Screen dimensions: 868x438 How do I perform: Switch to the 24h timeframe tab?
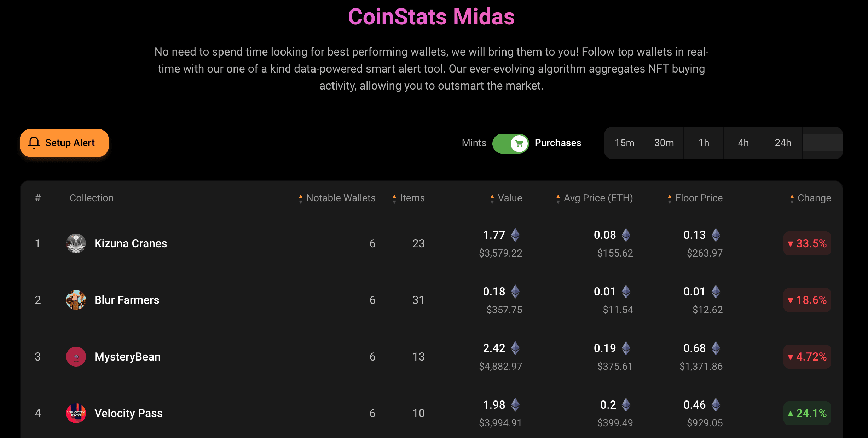coord(783,143)
